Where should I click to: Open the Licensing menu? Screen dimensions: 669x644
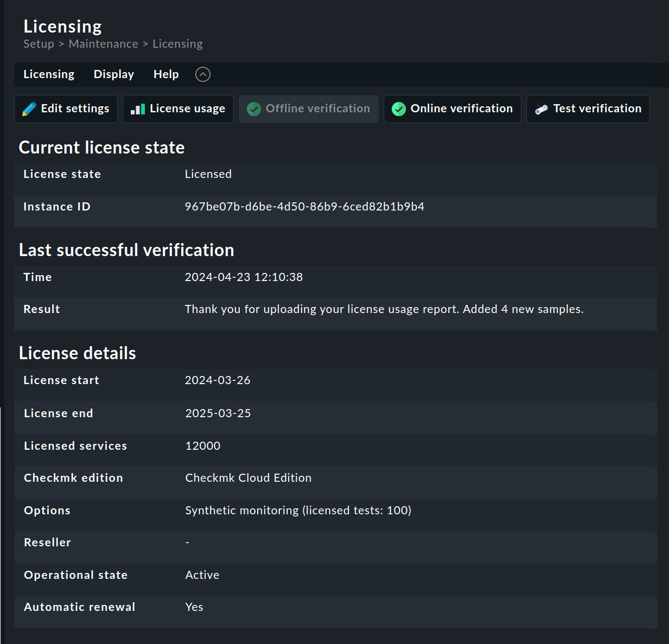(x=49, y=74)
